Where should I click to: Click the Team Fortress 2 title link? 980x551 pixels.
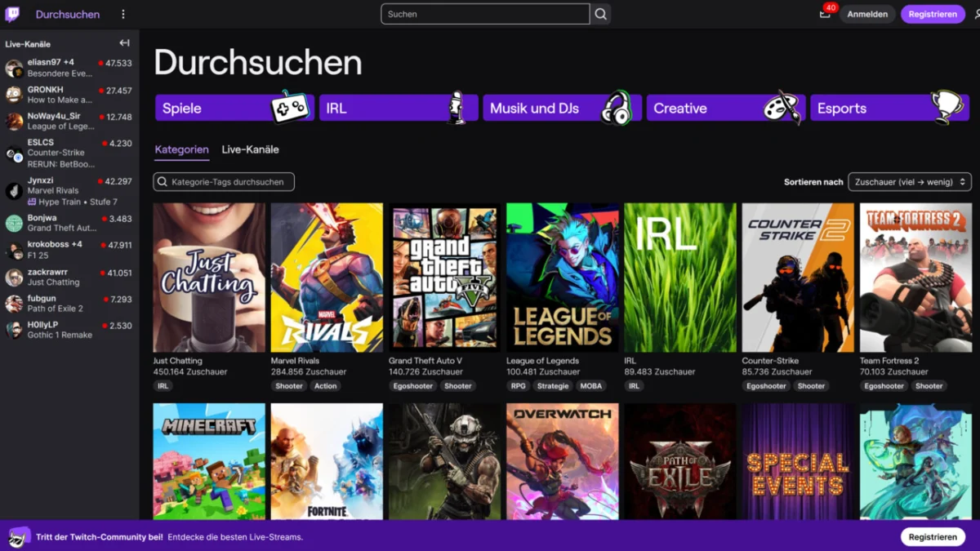(889, 361)
